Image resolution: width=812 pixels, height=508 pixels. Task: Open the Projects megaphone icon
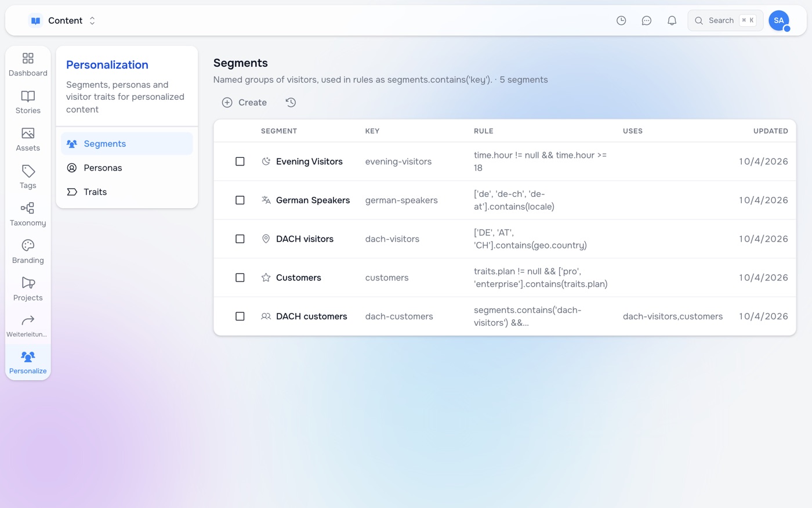tap(28, 283)
